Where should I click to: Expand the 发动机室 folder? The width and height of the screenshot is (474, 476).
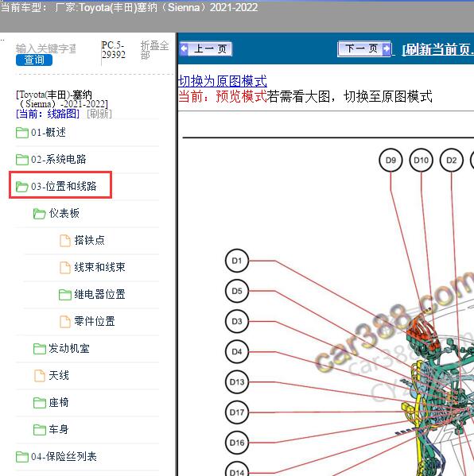click(x=69, y=349)
